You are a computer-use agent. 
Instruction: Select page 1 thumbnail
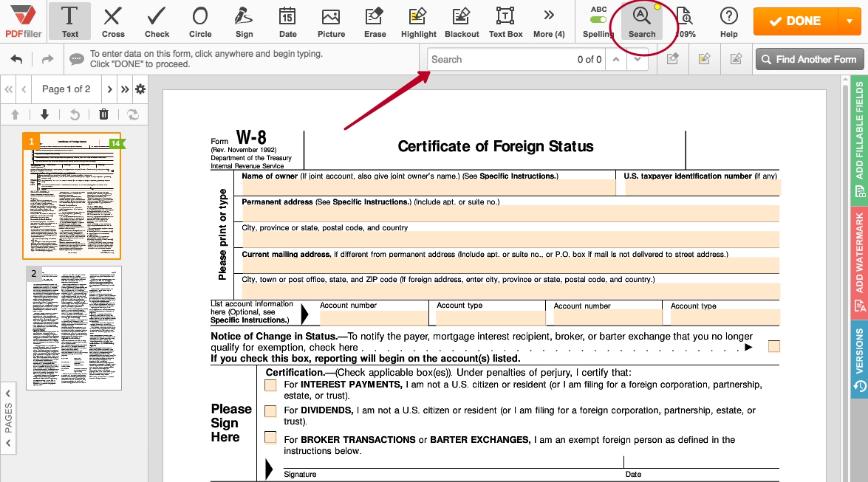(72, 196)
